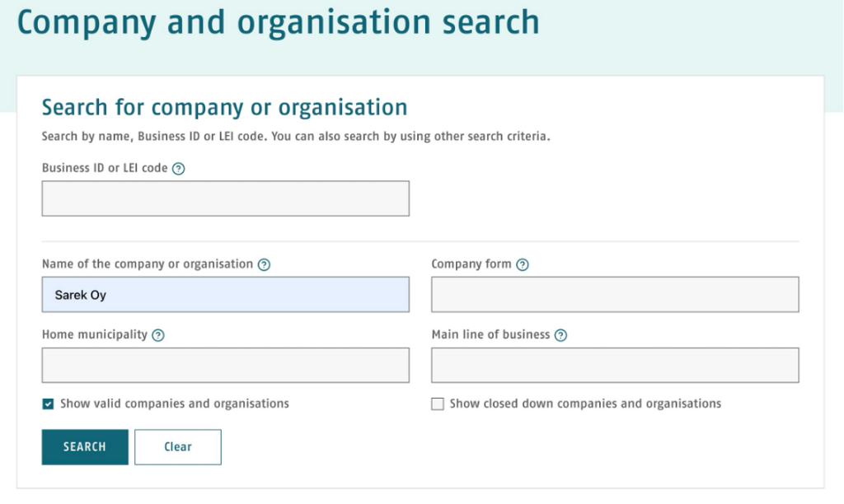844x504 pixels.
Task: Open the Home municipality combo field
Action: (226, 365)
